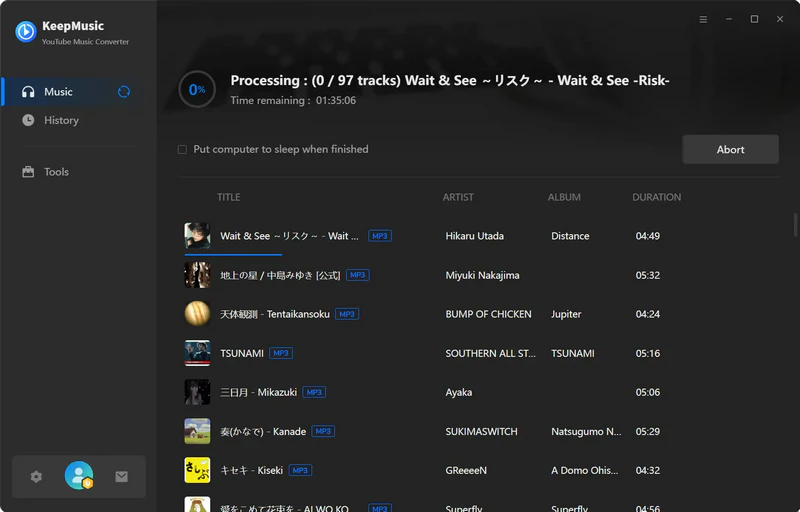Open the Tools section
The image size is (800, 512).
[56, 172]
